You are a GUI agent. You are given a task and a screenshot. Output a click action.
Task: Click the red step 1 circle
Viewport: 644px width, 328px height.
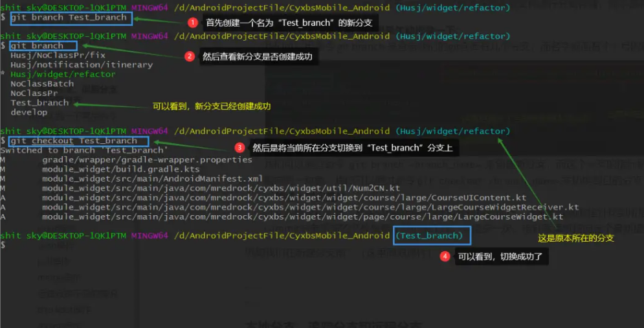click(x=192, y=23)
